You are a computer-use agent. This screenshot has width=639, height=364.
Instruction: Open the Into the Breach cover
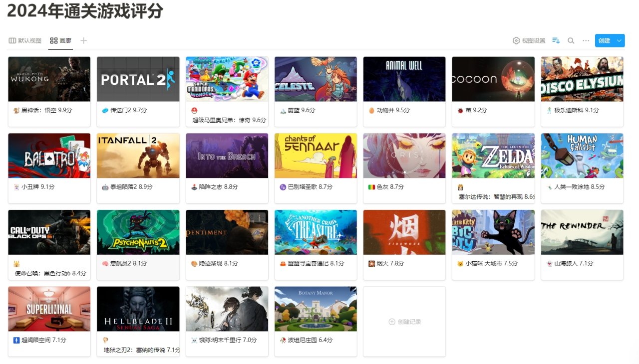click(x=227, y=156)
